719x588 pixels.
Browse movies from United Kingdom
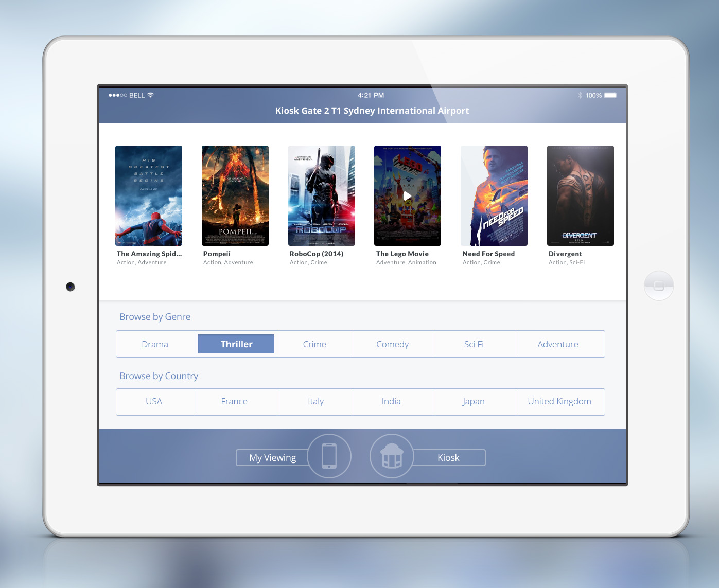(560, 402)
